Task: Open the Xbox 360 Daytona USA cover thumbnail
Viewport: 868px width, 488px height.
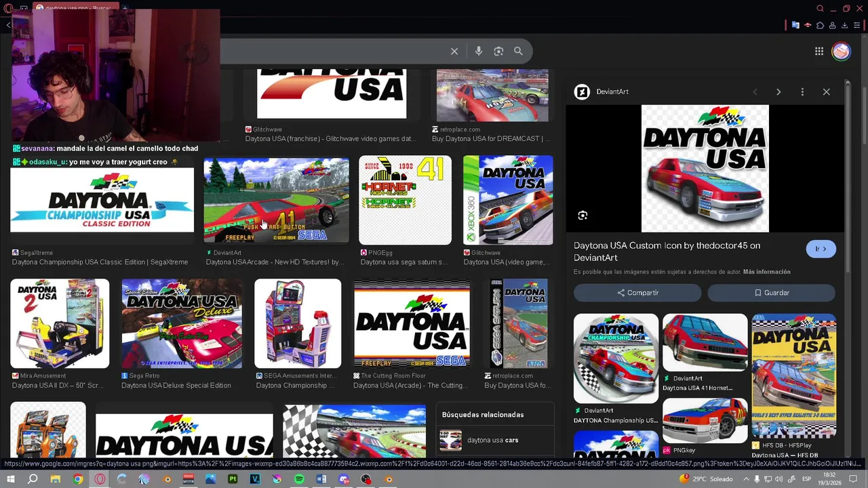Action: click(508, 200)
